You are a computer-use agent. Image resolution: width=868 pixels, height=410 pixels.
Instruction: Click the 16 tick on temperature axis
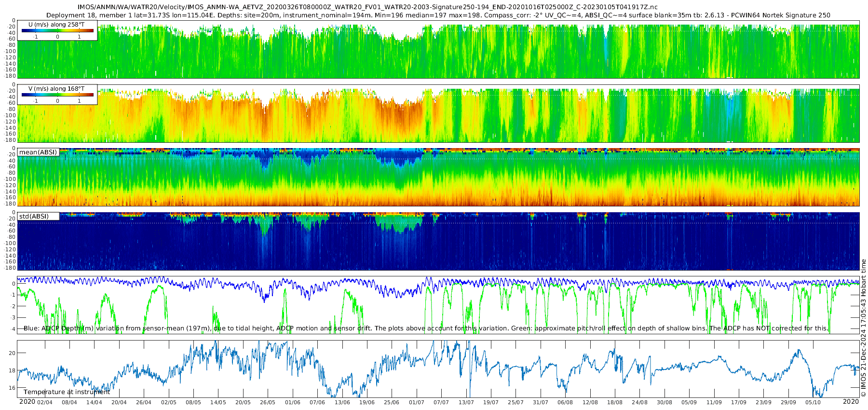coord(12,388)
